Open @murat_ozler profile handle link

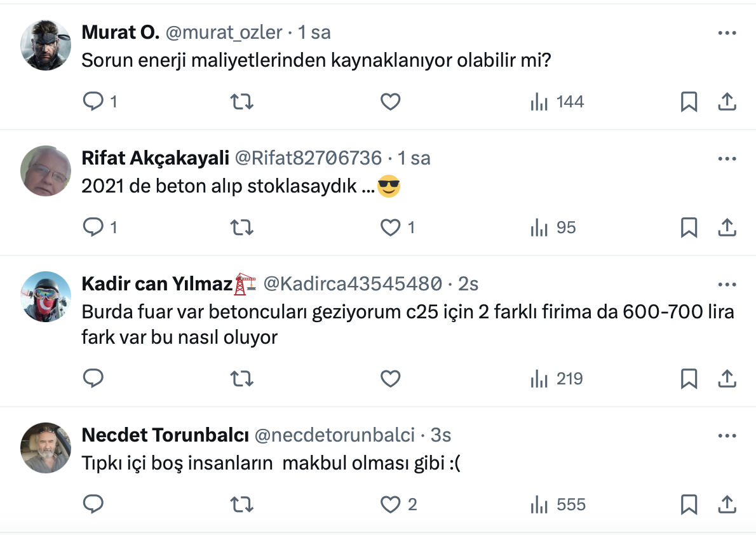coord(224,32)
